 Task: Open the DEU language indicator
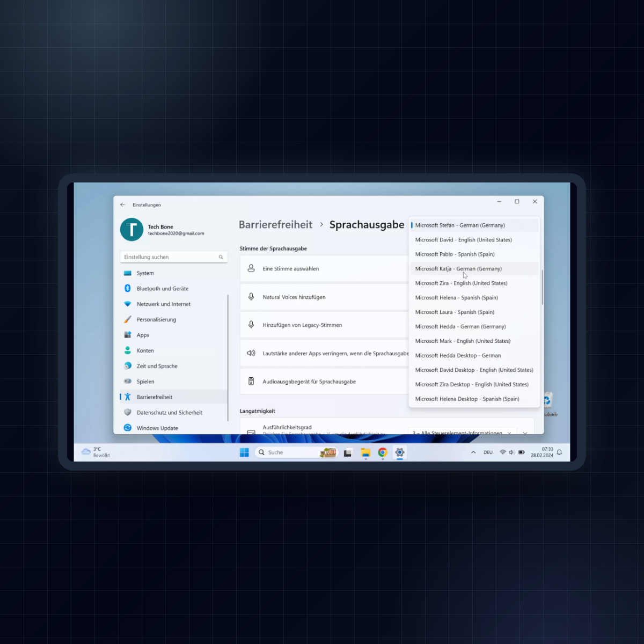click(x=488, y=452)
